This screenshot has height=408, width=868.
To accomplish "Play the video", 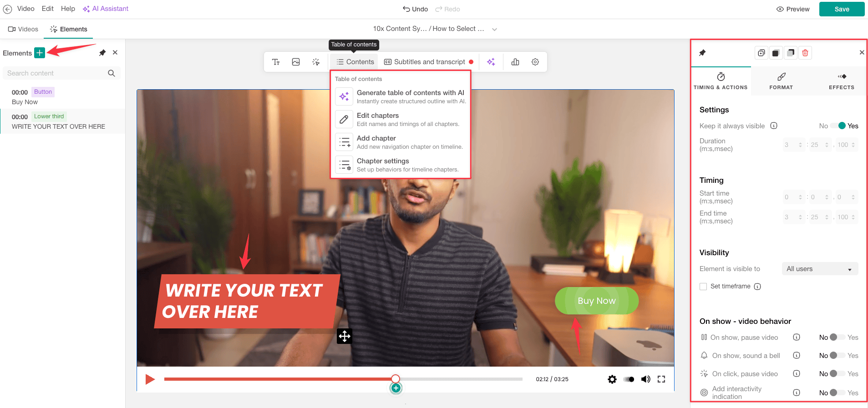I will pyautogui.click(x=150, y=379).
